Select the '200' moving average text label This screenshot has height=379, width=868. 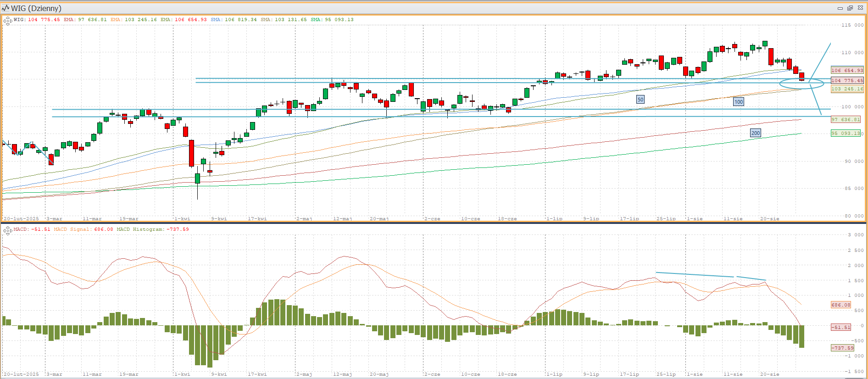[756, 133]
